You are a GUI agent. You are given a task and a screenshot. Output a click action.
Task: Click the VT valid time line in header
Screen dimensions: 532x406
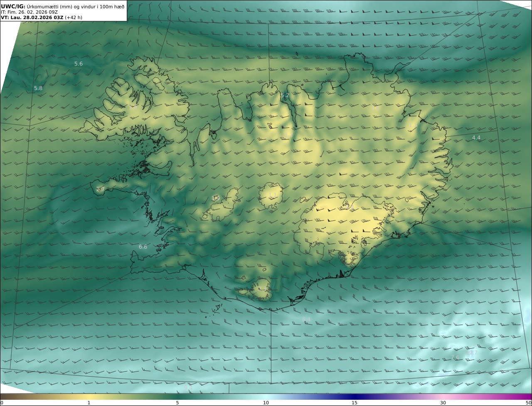pyautogui.click(x=32, y=17)
